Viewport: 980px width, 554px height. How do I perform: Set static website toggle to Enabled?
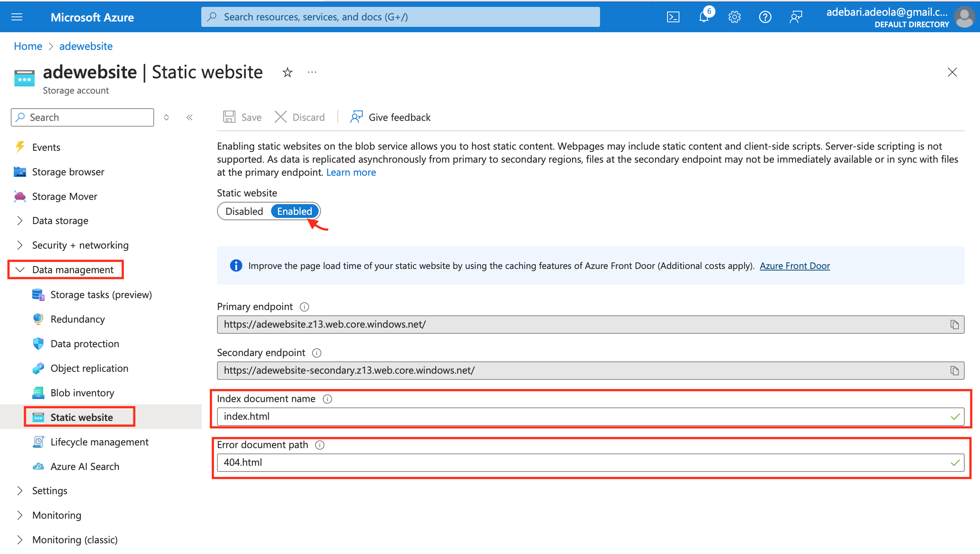[x=294, y=211]
